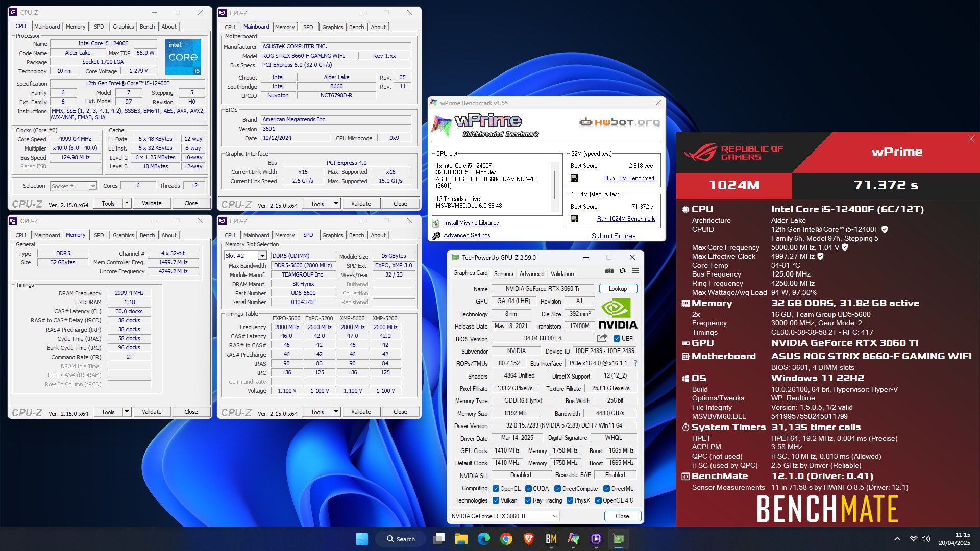Open File Explorer from the taskbar
980x551 pixels.
461,539
